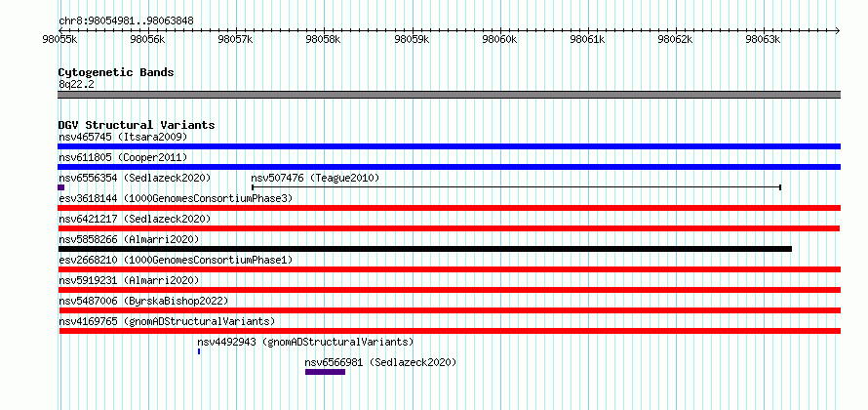Viewport: 868px width, 410px height.
Task: Click the 98057k ruler tick label
Action: (235, 40)
